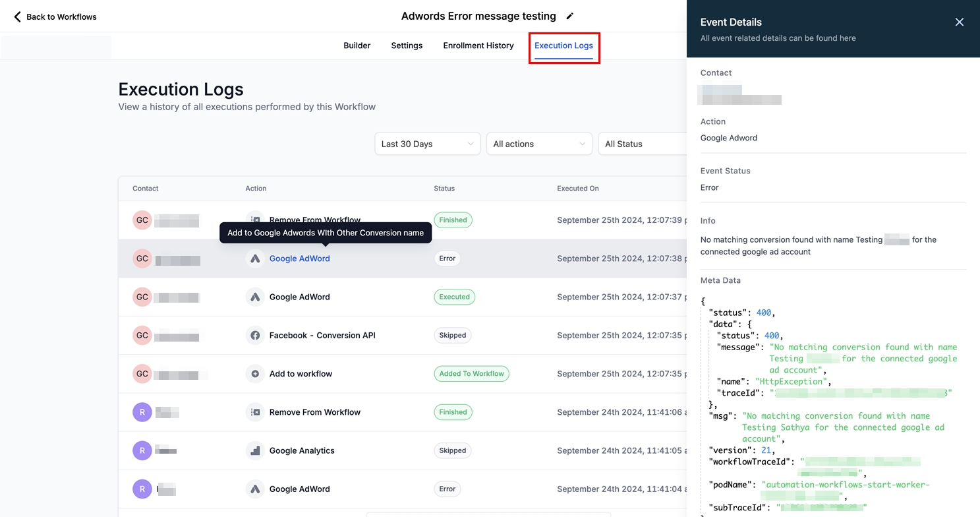Open the All Status filter dropdown
This screenshot has width=980, height=517.
[x=643, y=144]
